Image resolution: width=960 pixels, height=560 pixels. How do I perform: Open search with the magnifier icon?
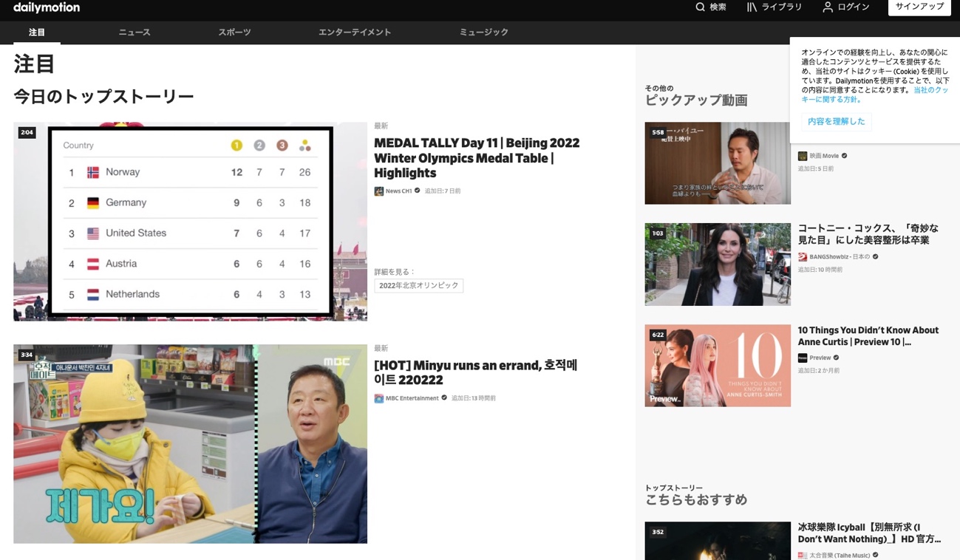(x=700, y=7)
